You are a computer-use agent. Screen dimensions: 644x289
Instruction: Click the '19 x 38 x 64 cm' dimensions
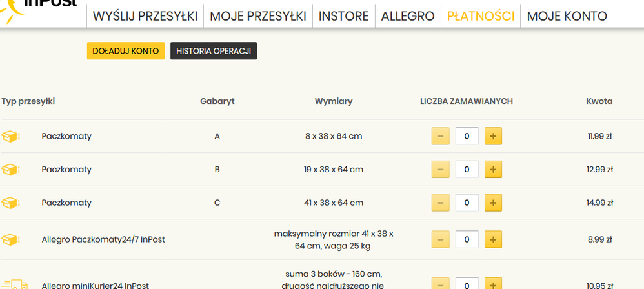(x=334, y=170)
